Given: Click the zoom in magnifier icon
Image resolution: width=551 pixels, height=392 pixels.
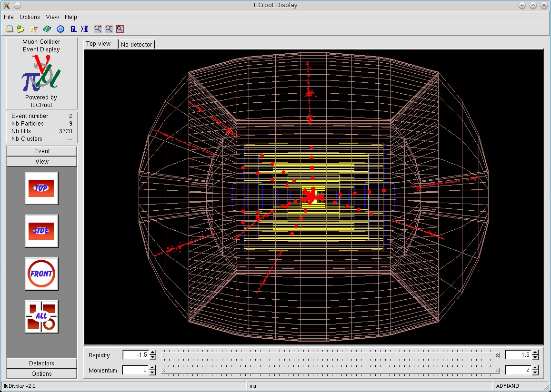Looking at the screenshot, I should click(98, 29).
